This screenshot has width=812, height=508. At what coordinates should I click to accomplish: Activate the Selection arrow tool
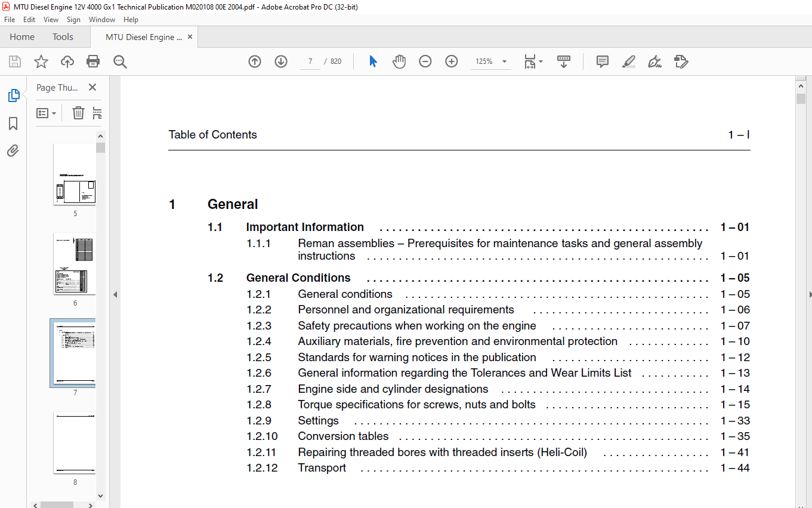pos(373,61)
